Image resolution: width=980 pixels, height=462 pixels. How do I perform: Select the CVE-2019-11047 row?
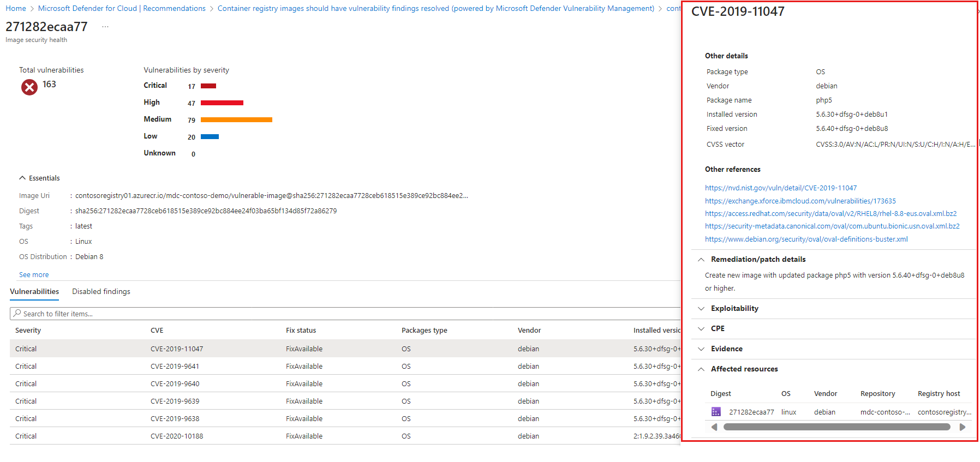coord(345,349)
